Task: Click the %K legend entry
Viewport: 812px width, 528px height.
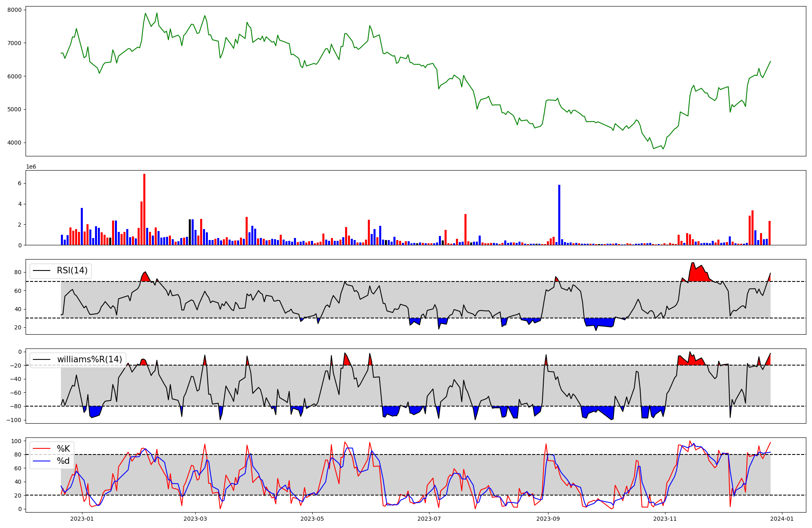Action: [x=63, y=449]
